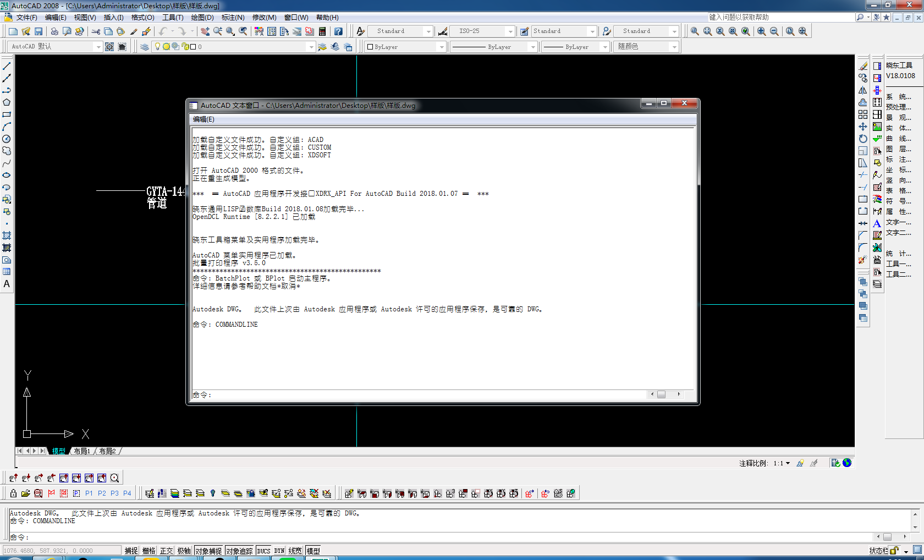Toggle the 对象捕捉 object snap
The image size is (924, 560).
pyautogui.click(x=208, y=551)
